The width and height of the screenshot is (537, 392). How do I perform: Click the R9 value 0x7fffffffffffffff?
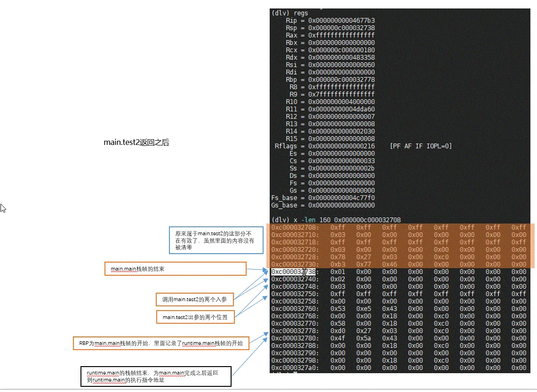coord(341,95)
